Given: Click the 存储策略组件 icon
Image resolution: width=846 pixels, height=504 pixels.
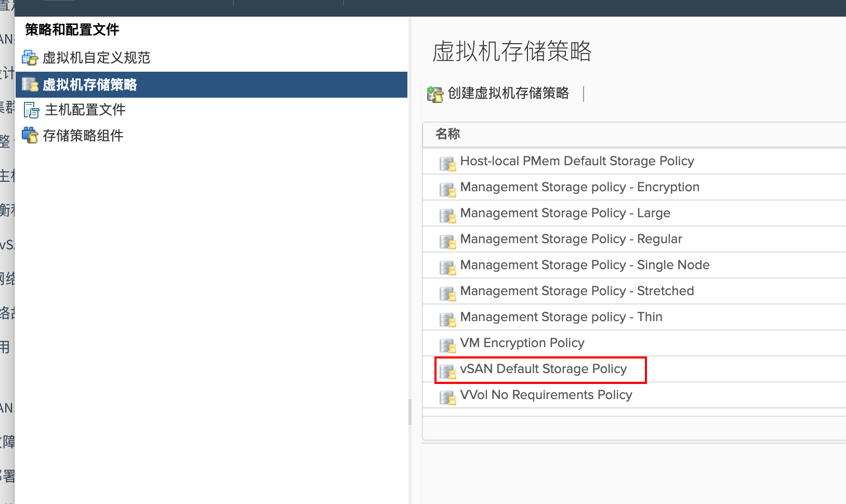Looking at the screenshot, I should click(x=30, y=135).
